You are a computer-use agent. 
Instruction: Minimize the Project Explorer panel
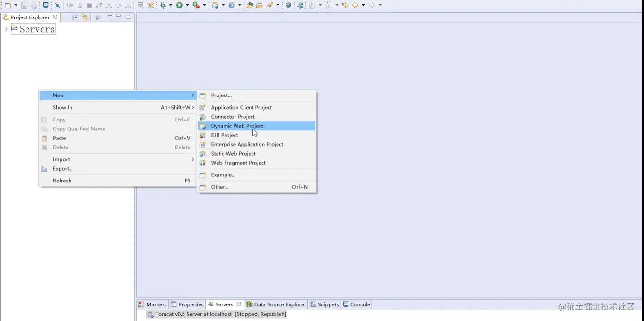pos(119,17)
